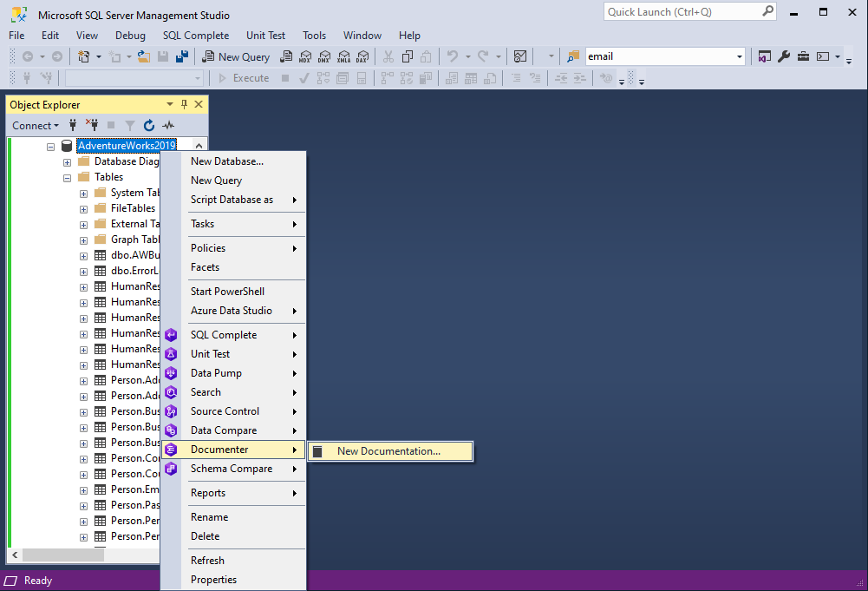The image size is (868, 591).
Task: Expand the dbo.AWBu table node
Action: pos(83,256)
